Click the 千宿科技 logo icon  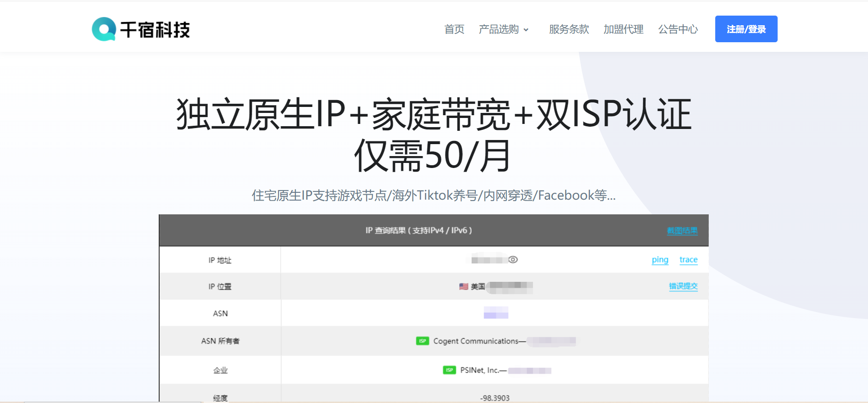104,29
